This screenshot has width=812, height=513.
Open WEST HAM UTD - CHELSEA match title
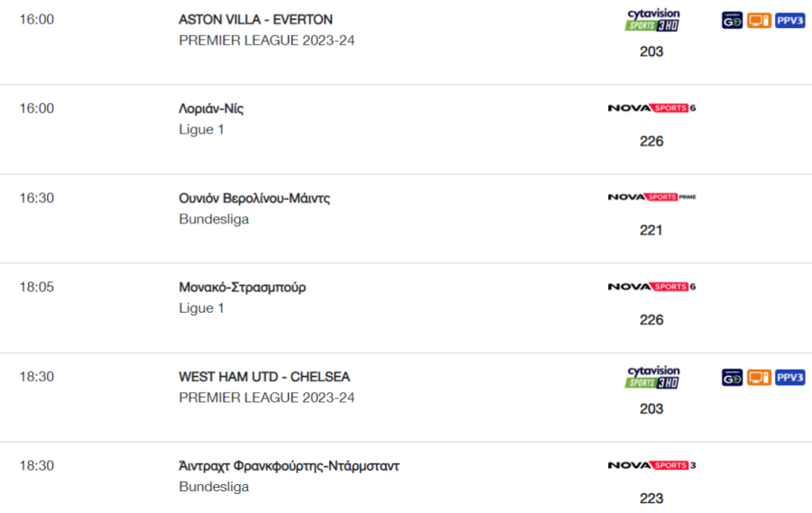point(264,377)
